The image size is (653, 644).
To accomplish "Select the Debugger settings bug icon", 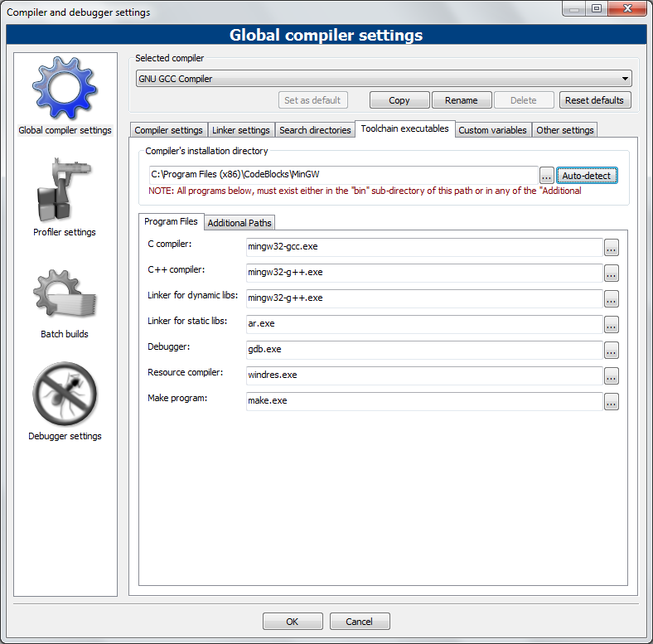I will pyautogui.click(x=65, y=395).
